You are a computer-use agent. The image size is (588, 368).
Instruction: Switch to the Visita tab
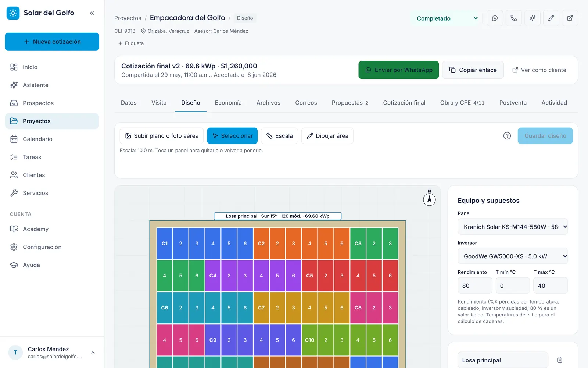click(159, 103)
